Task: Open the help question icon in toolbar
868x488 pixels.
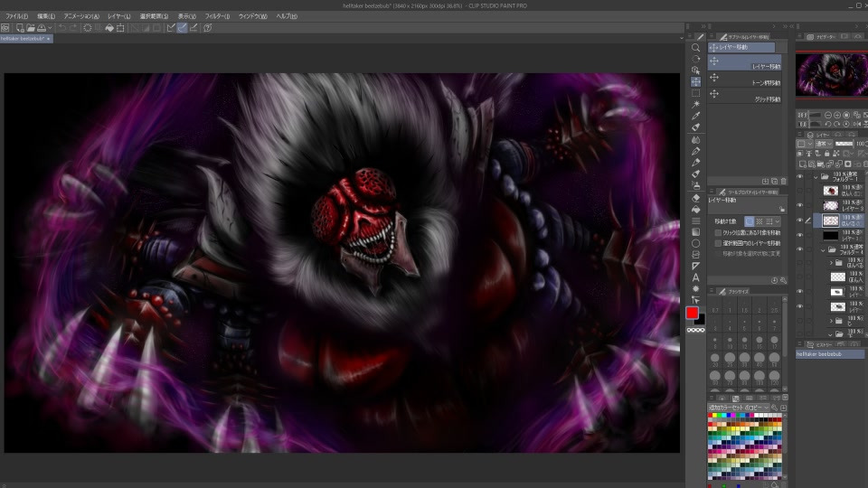Action: tap(208, 28)
